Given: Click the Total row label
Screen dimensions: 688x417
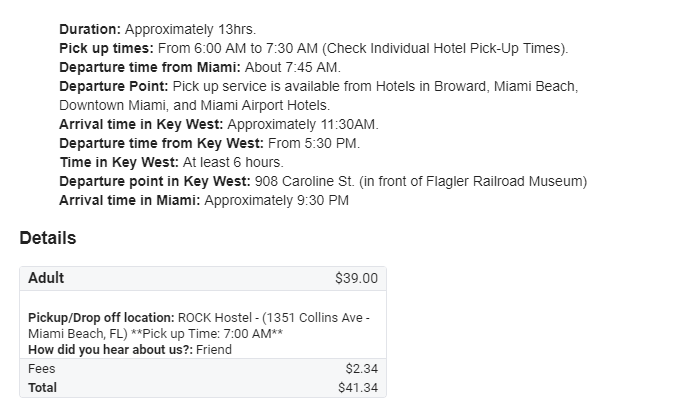Looking at the screenshot, I should pyautogui.click(x=43, y=387).
